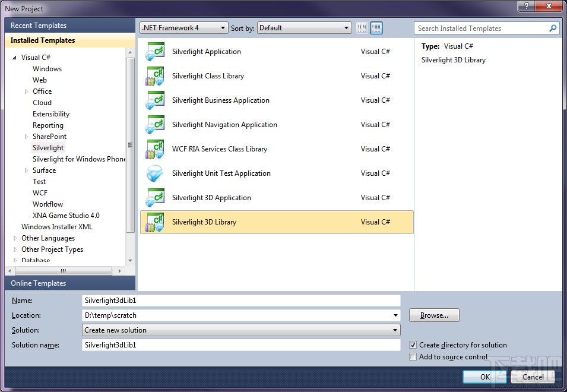This screenshot has width=567, height=392.
Task: Collapse the Visual C# tree node
Action: click(14, 57)
